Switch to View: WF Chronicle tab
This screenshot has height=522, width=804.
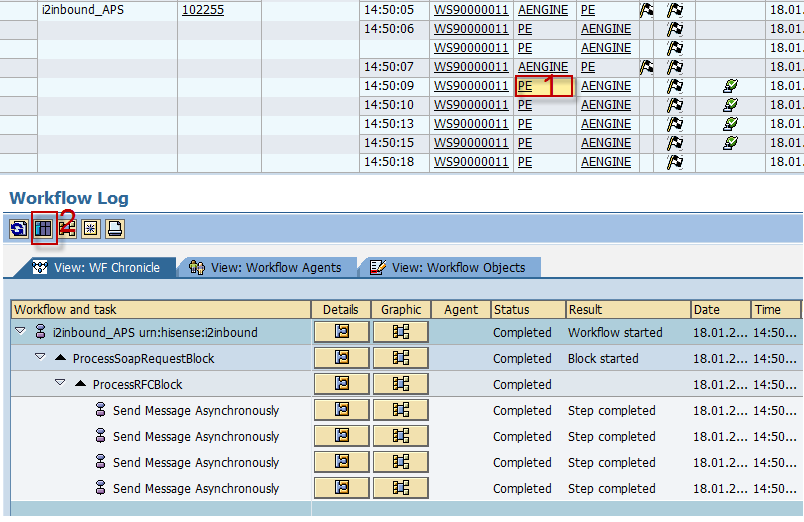[x=96, y=268]
